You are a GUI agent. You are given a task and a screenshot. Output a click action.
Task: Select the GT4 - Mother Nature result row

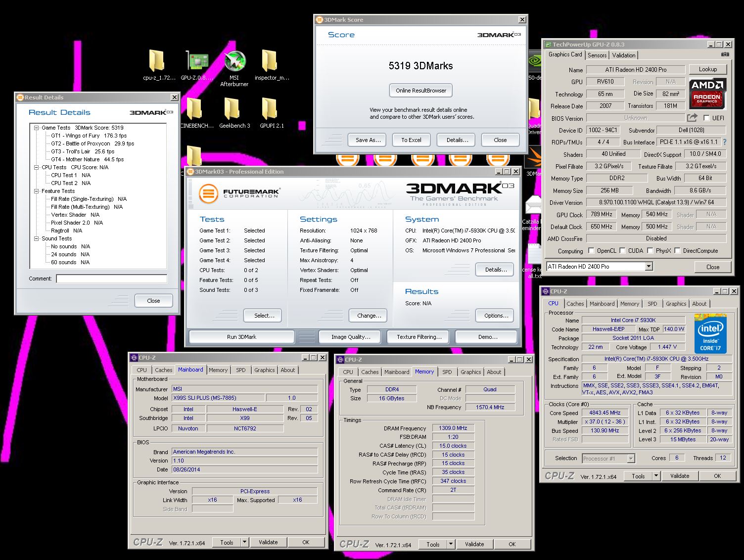coord(87,159)
